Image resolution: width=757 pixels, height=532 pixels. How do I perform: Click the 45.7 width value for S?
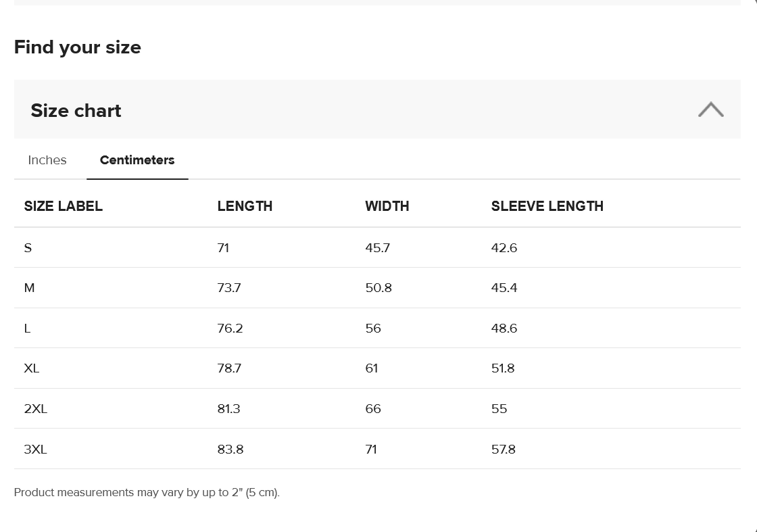click(377, 248)
